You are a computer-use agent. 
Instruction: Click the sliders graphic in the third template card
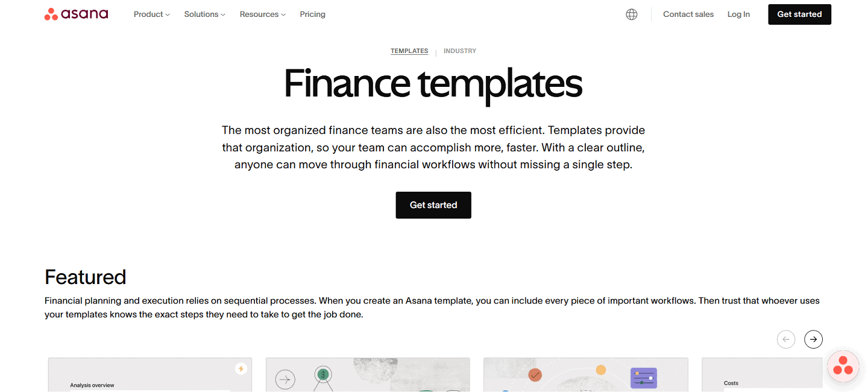(643, 378)
